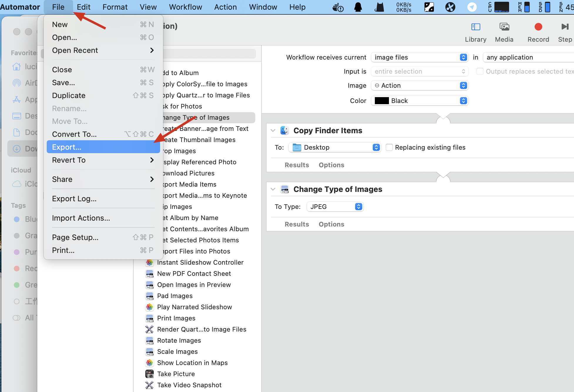Click the Step playback icon
This screenshot has width=574, height=392.
565,27
